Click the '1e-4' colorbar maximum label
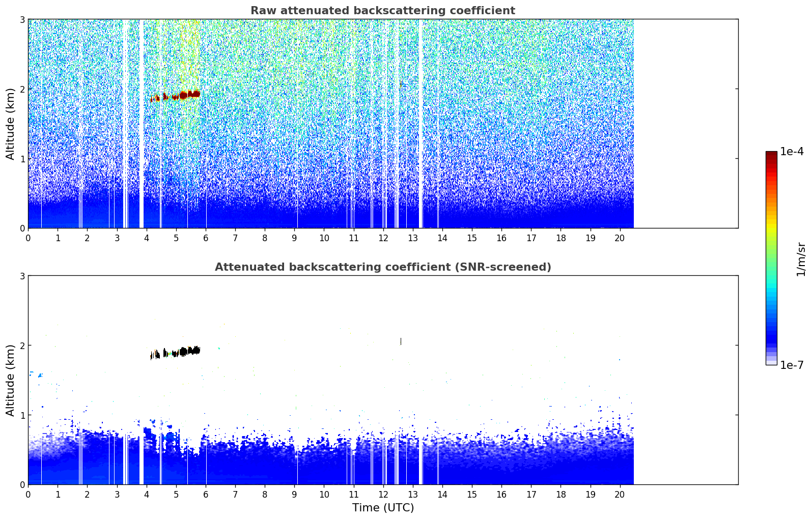 (x=792, y=152)
